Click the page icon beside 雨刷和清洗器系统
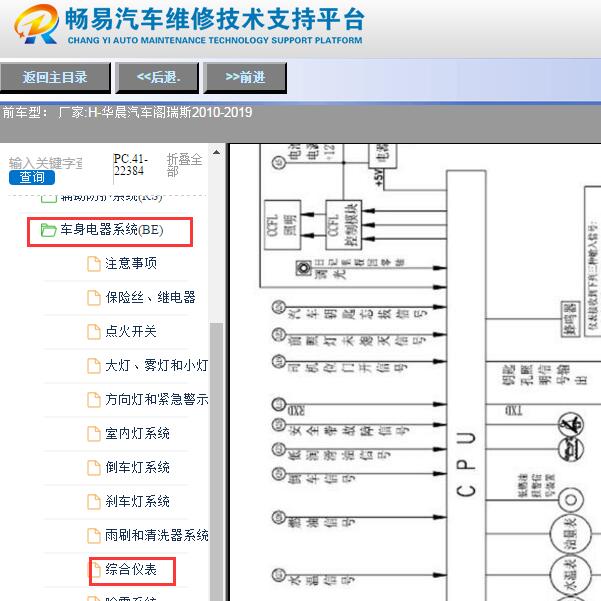The width and height of the screenshot is (601, 601). (x=94, y=535)
